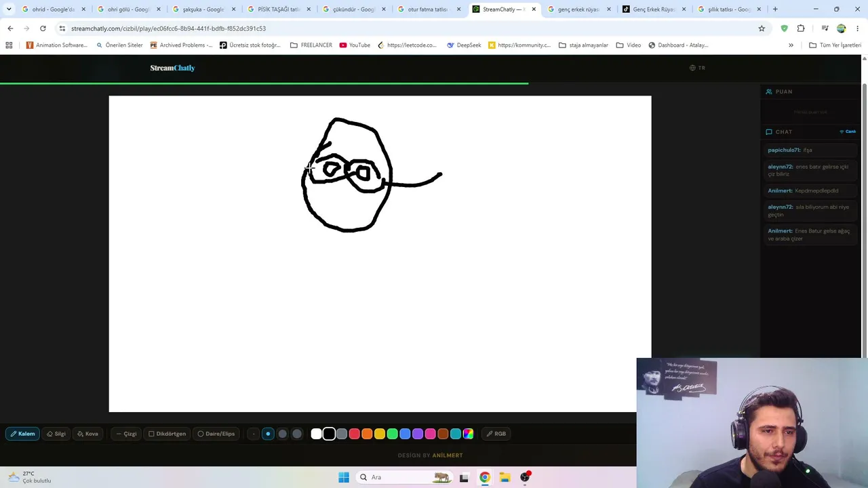Screen dimensions: 868x488
Task: Select the yellow color swatch
Action: pyautogui.click(x=380, y=434)
